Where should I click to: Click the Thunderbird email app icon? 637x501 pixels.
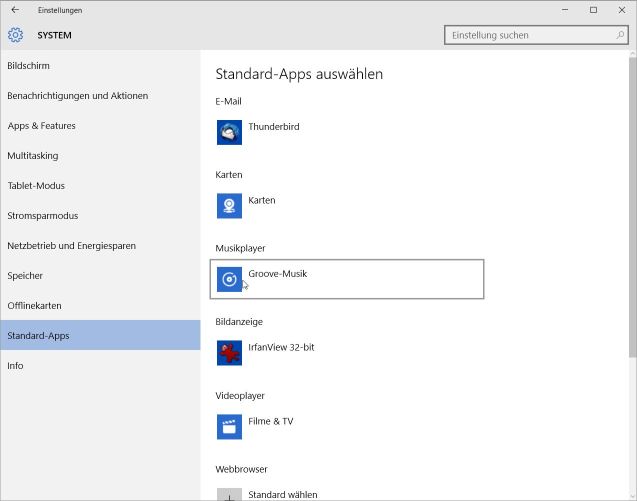tap(229, 132)
